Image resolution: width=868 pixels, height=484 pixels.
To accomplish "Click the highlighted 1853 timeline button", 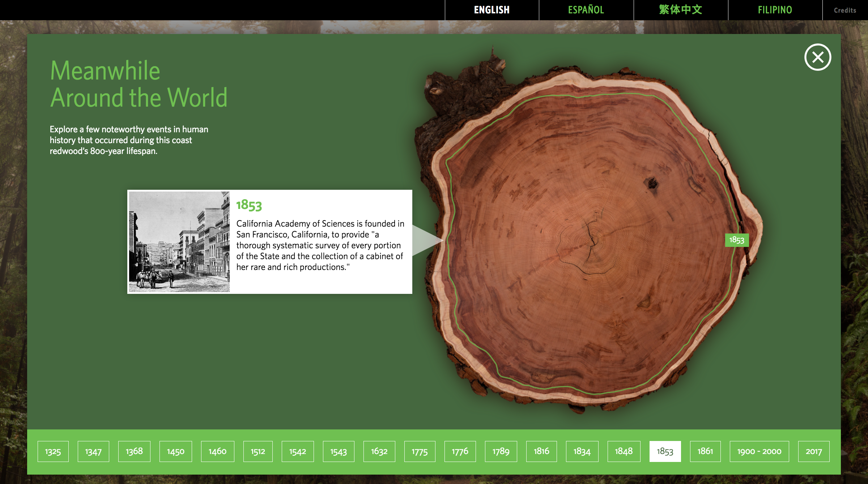I will 665,451.
